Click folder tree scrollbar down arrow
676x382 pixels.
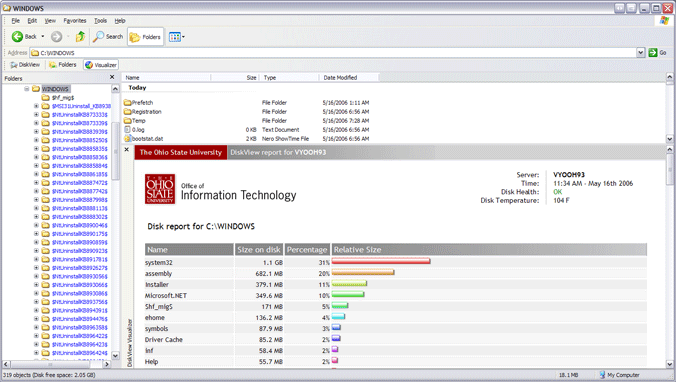pos(115,356)
